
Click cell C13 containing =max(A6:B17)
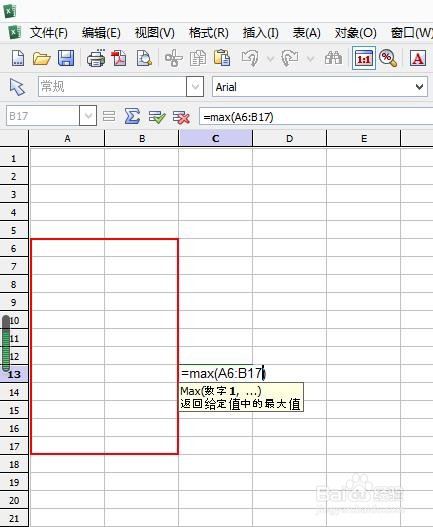pos(215,374)
